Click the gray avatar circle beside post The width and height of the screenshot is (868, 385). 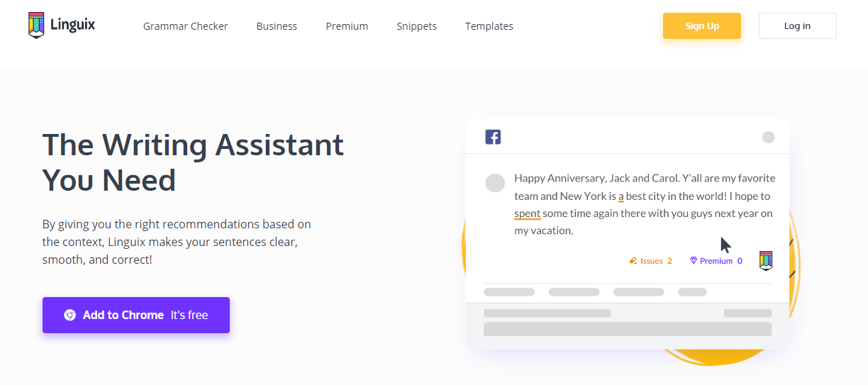495,182
